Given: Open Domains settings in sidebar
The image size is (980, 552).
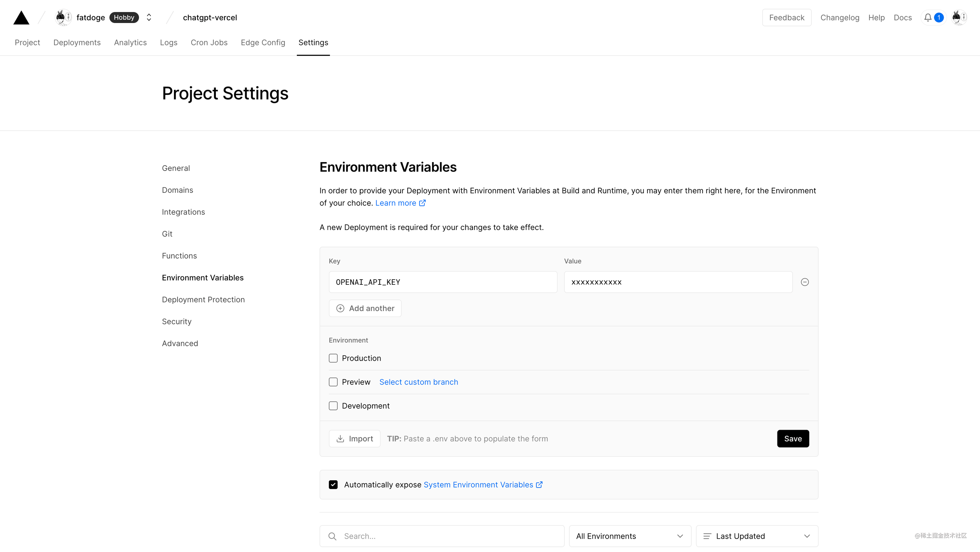Looking at the screenshot, I should click(177, 190).
